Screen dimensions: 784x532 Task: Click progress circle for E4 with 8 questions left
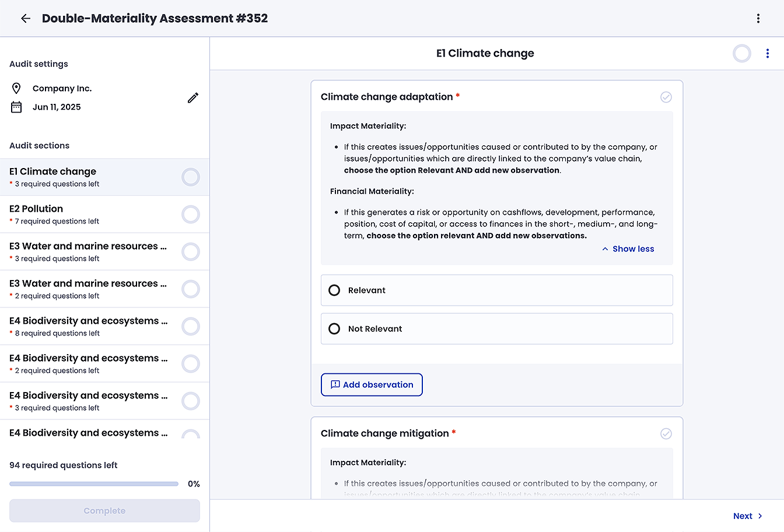coord(191,326)
